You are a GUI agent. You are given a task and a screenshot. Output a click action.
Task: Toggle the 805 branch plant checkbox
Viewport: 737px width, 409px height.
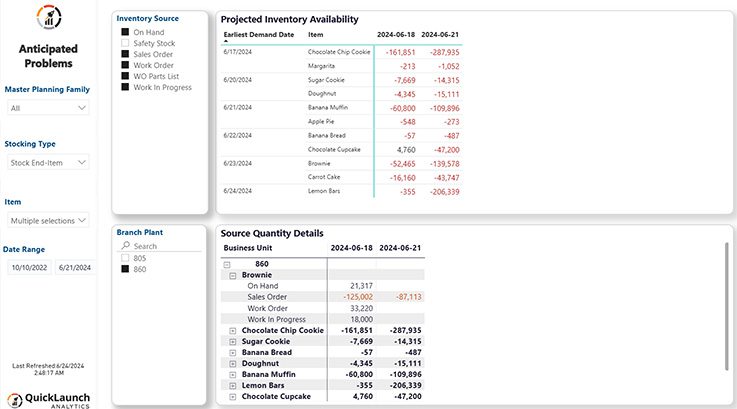coord(125,258)
